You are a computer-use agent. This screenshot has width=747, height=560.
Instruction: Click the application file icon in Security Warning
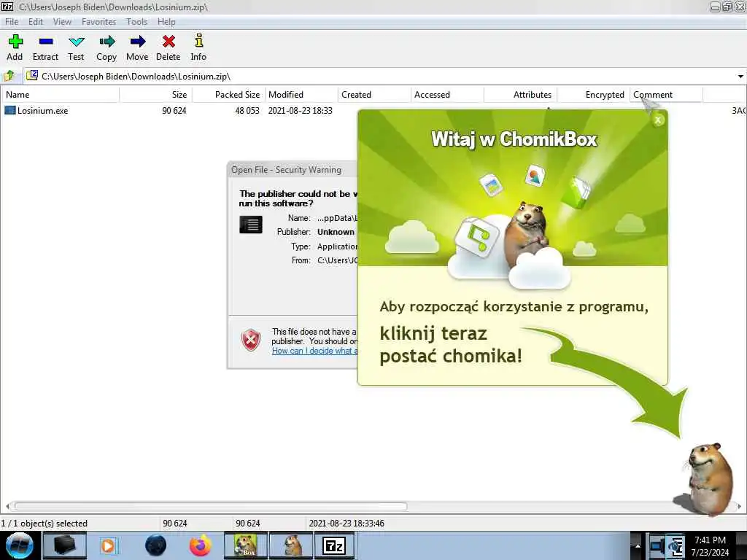pos(251,225)
